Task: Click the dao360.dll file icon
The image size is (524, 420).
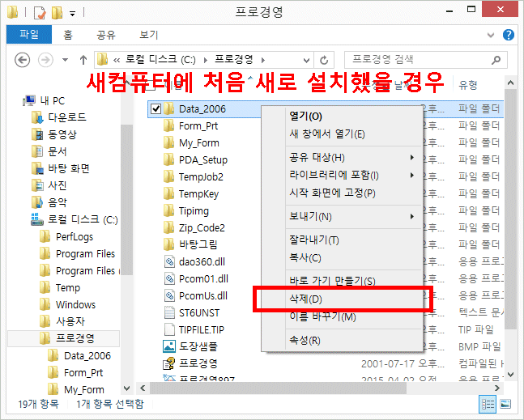Action: (x=169, y=261)
